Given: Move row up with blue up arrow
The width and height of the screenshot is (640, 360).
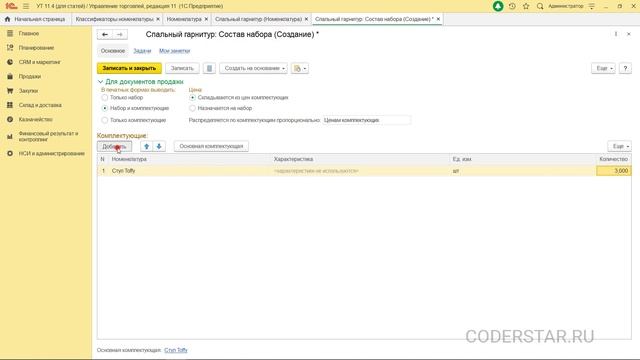Looking at the screenshot, I should click(147, 146).
